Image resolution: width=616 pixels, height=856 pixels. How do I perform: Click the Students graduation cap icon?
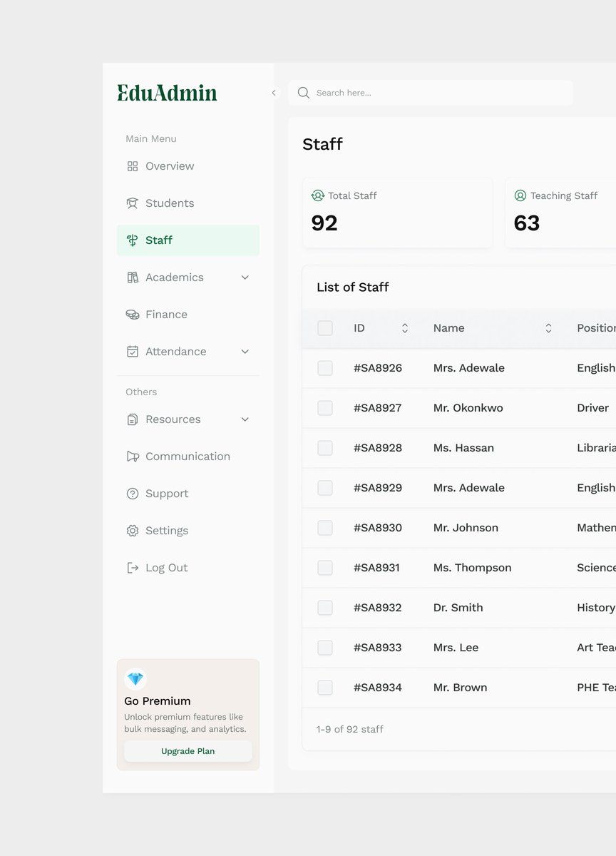tap(133, 203)
